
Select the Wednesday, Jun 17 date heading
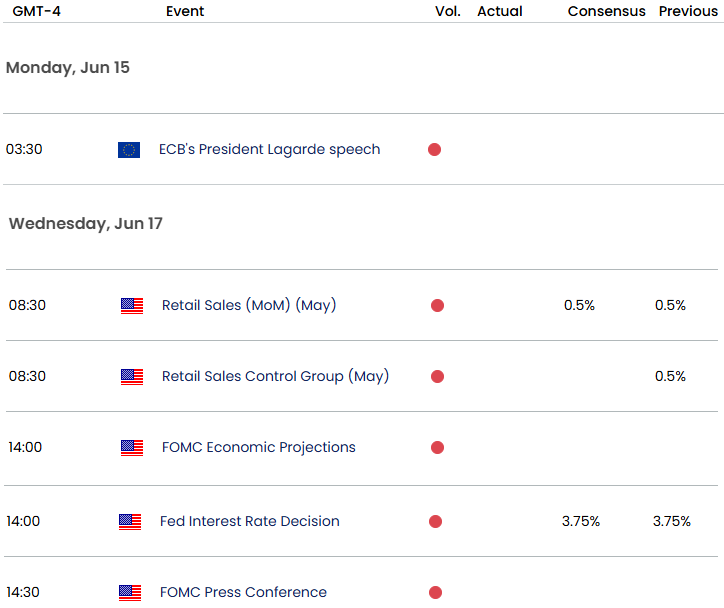pos(86,224)
